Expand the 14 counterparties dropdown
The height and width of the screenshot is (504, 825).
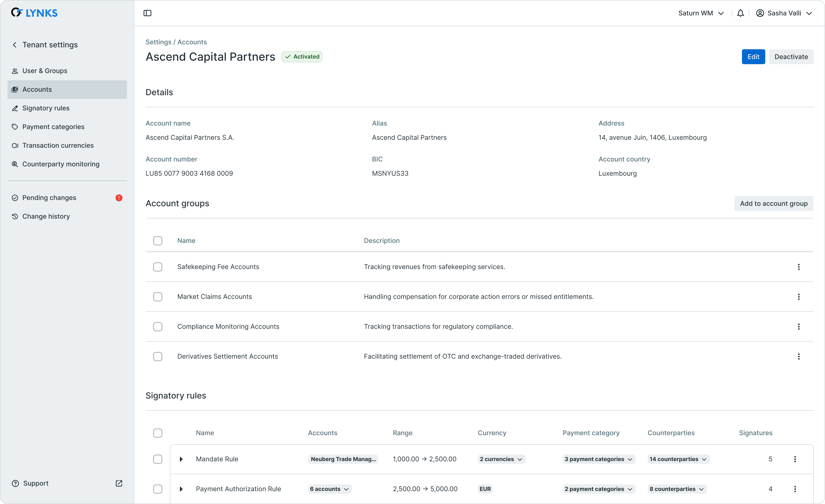pyautogui.click(x=678, y=459)
